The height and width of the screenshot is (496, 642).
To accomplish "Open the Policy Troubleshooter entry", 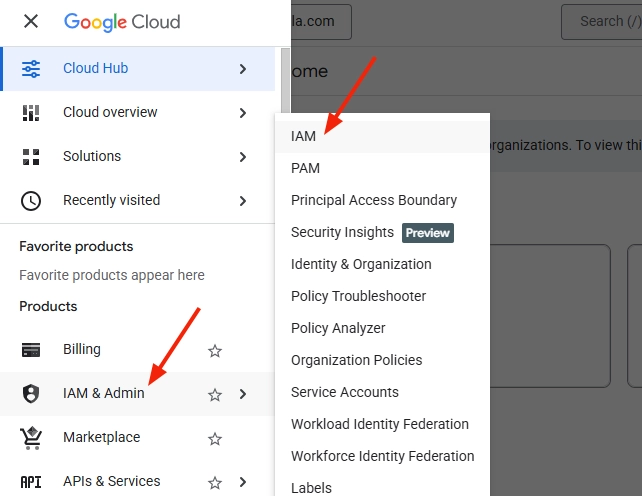I will click(x=358, y=296).
